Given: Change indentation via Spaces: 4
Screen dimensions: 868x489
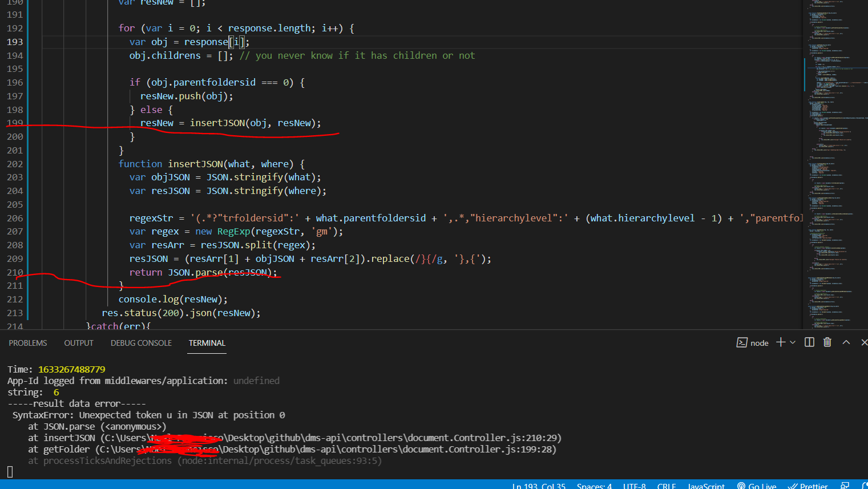Looking at the screenshot, I should click(x=594, y=486).
